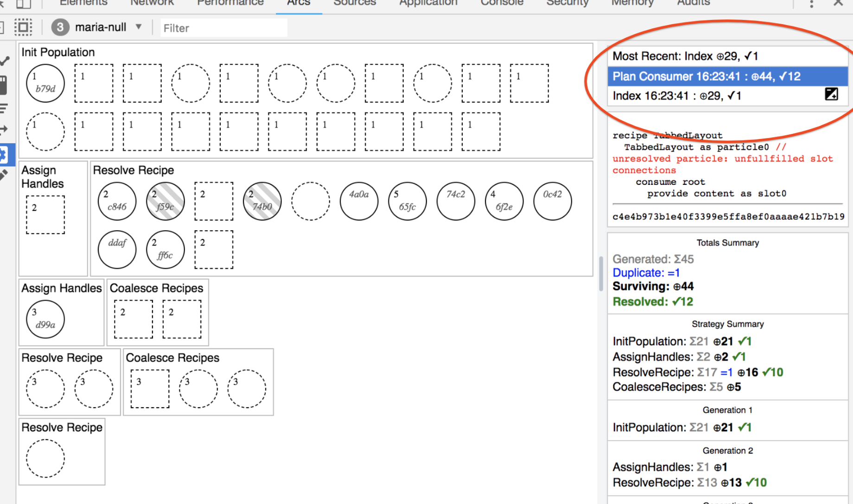Image resolution: width=853 pixels, height=504 pixels.
Task: Click the c4e4b973 hash text in details pane
Action: click(728, 216)
